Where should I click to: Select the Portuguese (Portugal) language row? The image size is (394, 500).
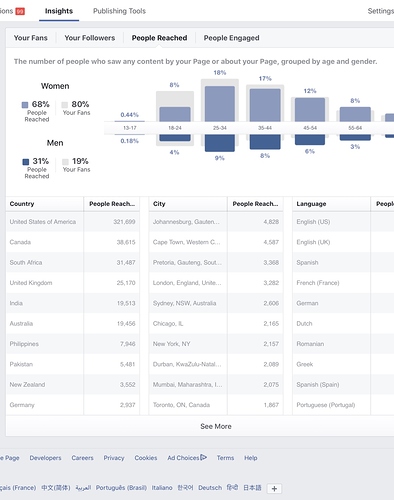pyautogui.click(x=343, y=405)
